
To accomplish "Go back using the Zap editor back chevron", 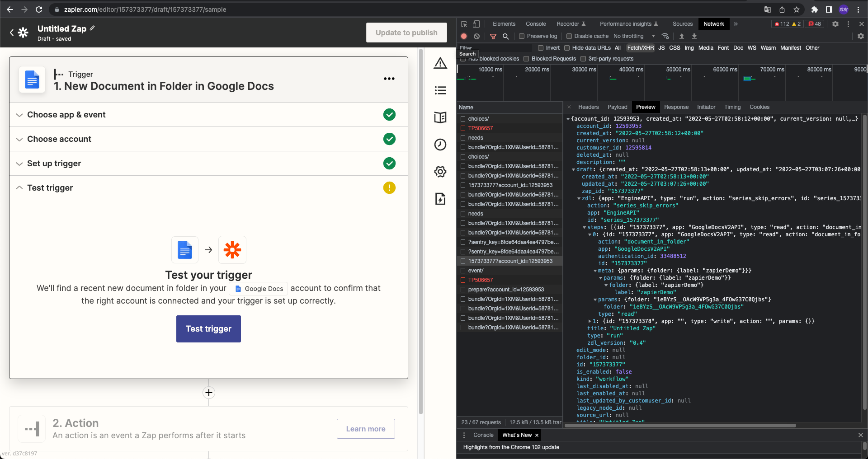I will click(x=12, y=33).
